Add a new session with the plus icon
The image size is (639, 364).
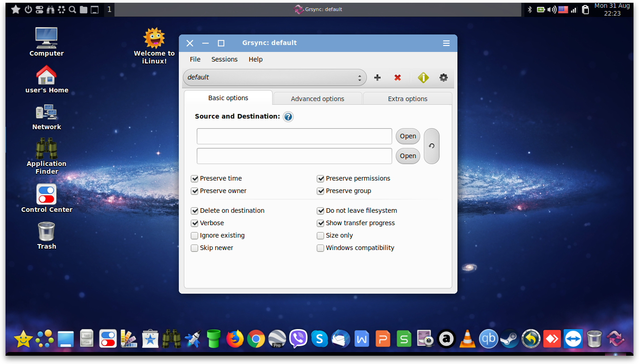coord(377,78)
